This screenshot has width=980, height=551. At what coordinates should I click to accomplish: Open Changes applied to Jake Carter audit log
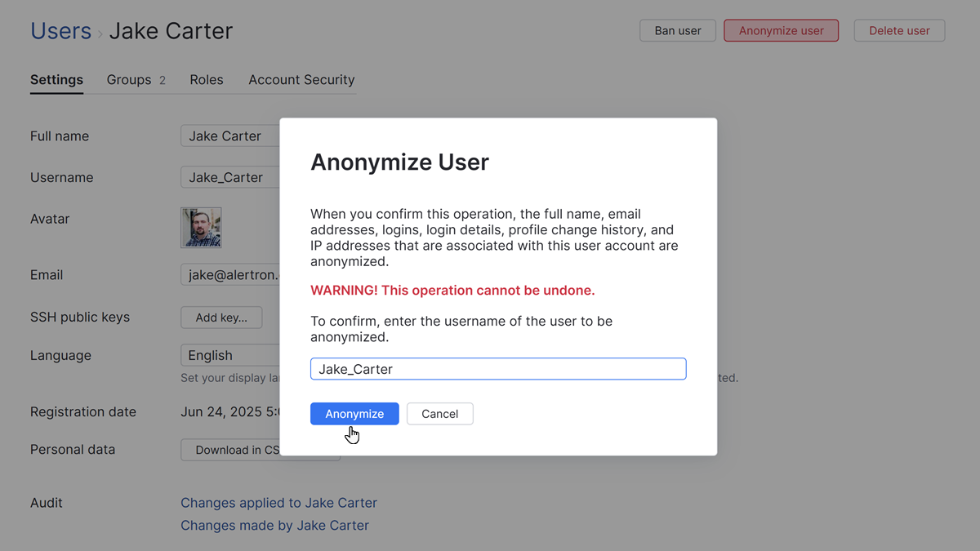278,503
